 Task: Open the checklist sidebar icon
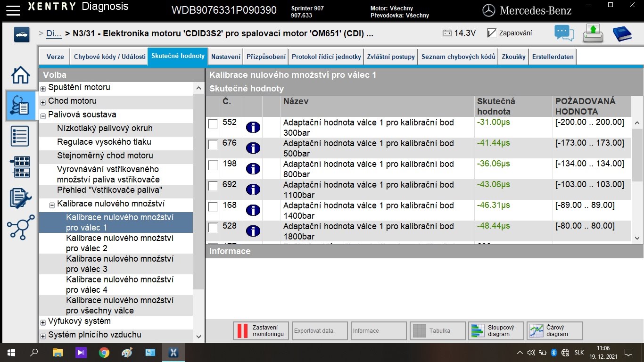click(20, 136)
